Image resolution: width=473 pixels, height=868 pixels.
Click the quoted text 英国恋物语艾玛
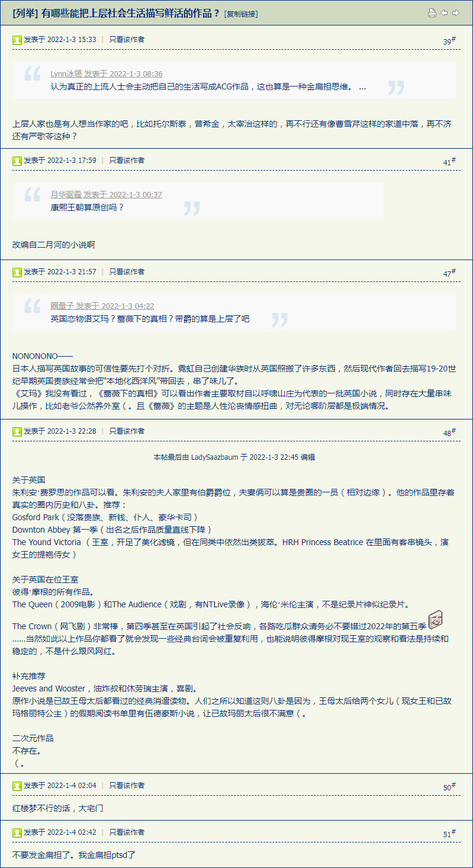click(x=150, y=319)
